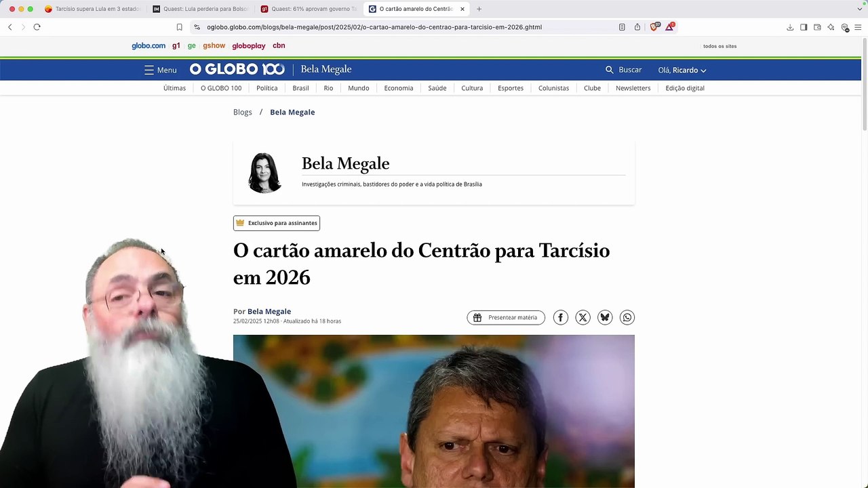The image size is (868, 488).
Task: Click Bela Megale breadcrumb
Action: point(292,112)
